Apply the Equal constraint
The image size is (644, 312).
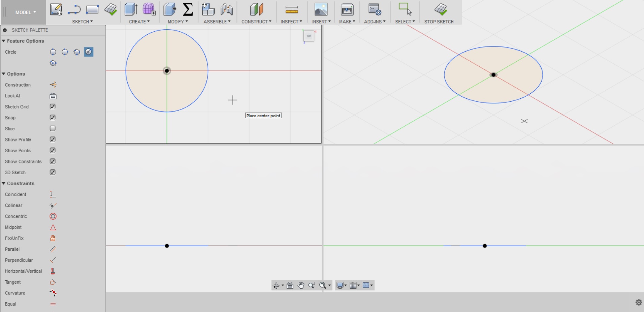pos(53,304)
